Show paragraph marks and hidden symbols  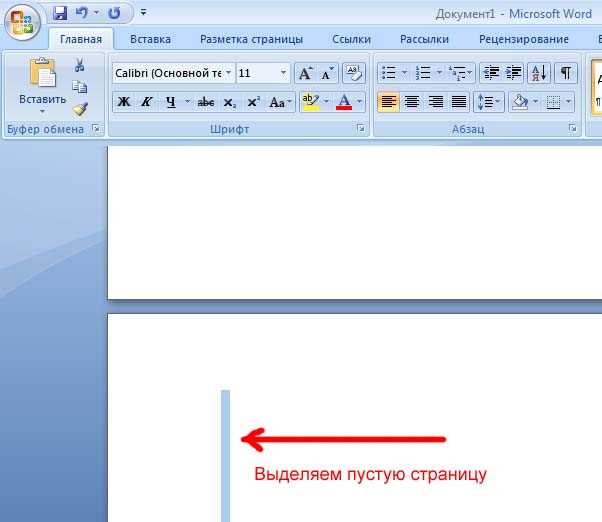click(566, 73)
